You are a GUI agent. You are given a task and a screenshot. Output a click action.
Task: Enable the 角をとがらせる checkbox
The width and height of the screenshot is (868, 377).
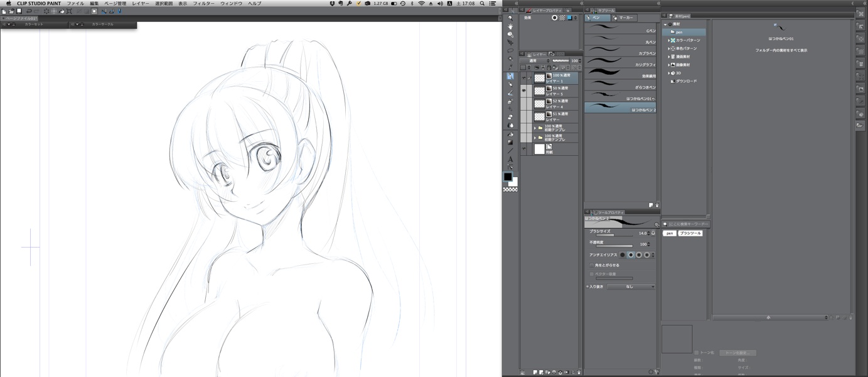(x=592, y=265)
